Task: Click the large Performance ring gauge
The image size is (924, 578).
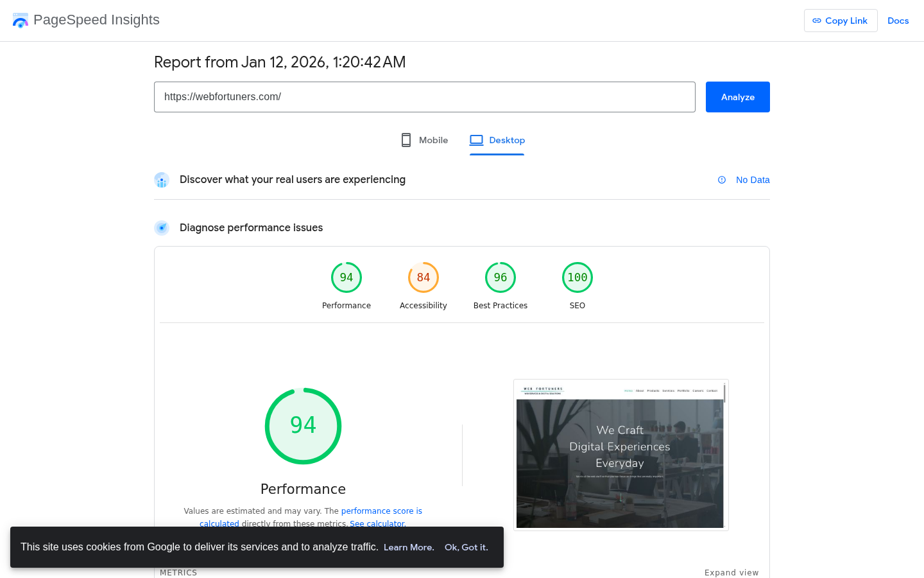Action: [x=303, y=425]
